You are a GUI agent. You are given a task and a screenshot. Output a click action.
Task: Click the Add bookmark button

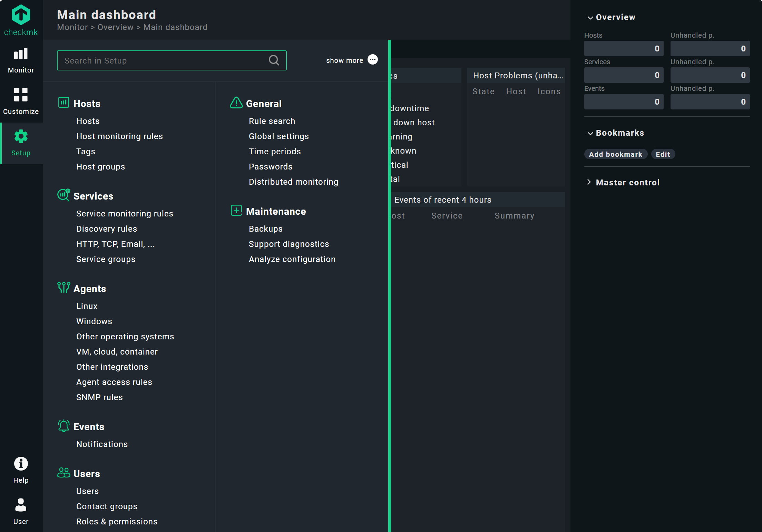(x=616, y=154)
